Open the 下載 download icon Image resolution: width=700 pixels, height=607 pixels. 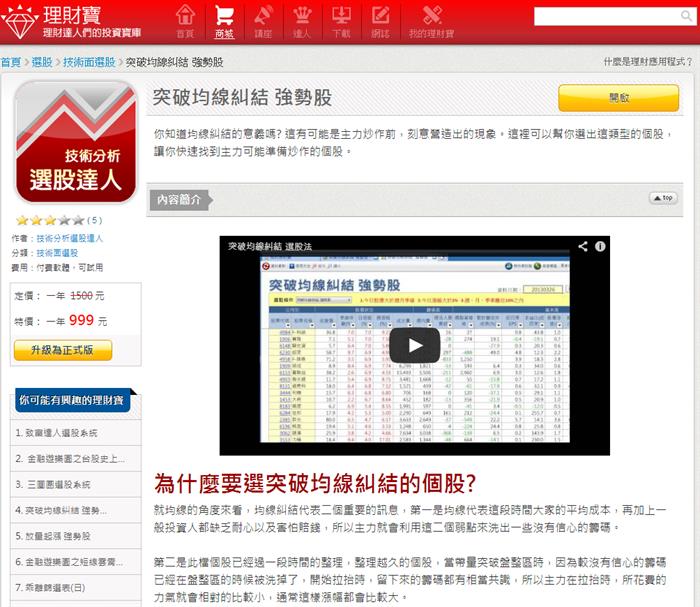click(x=341, y=21)
